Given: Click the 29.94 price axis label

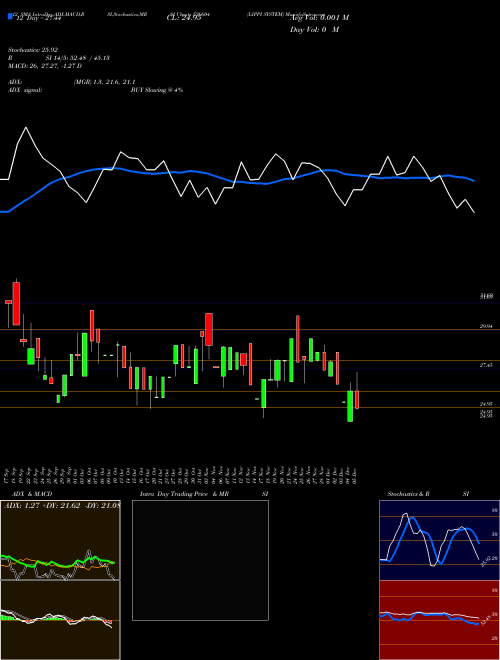Looking at the screenshot, I should click(x=486, y=326).
